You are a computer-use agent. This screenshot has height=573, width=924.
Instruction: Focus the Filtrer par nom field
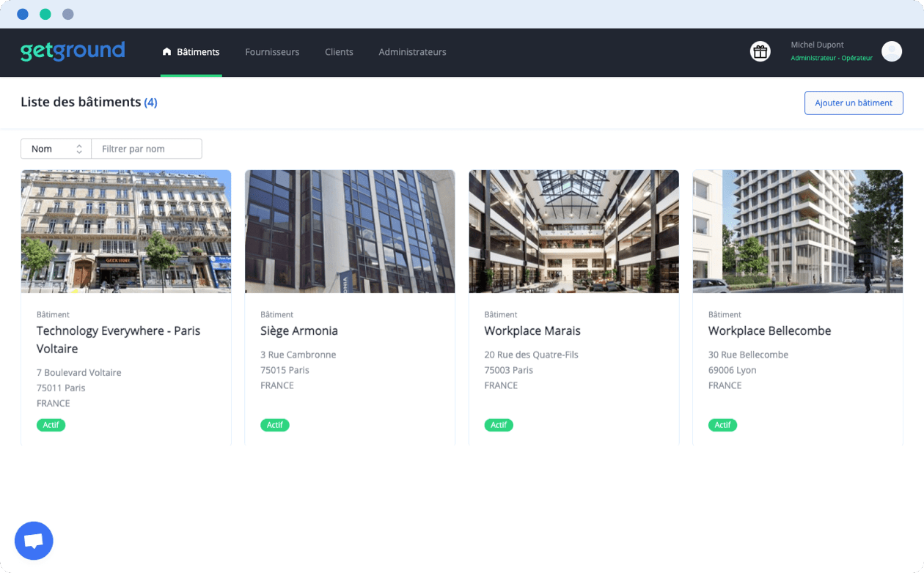click(x=147, y=149)
